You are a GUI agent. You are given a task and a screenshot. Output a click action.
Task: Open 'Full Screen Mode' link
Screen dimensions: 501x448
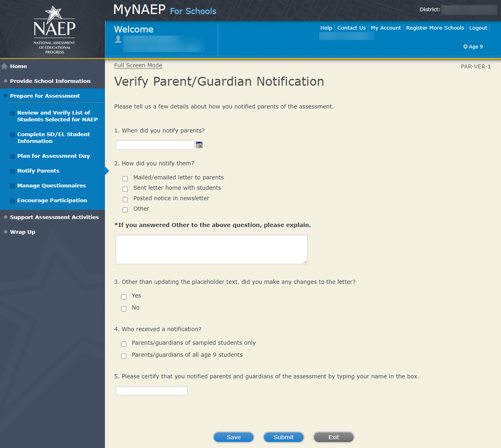click(x=138, y=65)
